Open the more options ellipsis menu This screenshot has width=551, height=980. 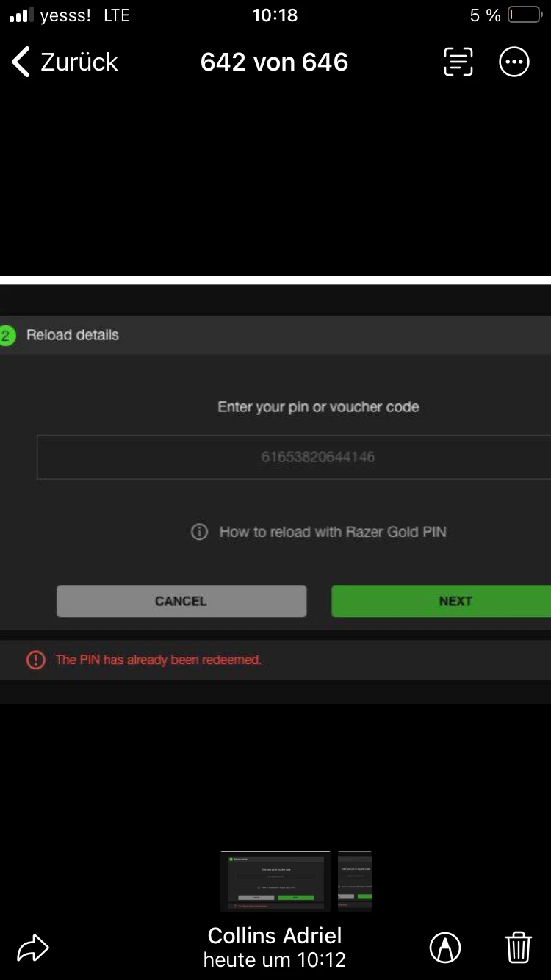(514, 62)
